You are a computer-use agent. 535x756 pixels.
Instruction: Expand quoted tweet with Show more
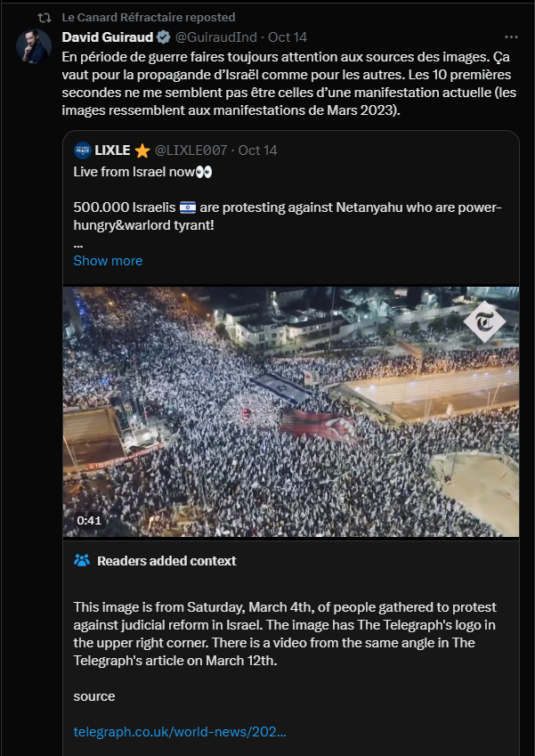[x=108, y=261]
